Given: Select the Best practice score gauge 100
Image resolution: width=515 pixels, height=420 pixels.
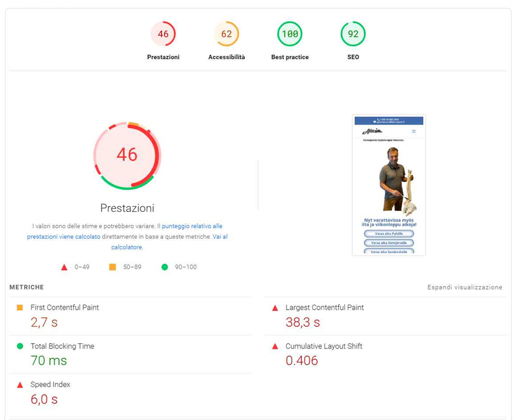Looking at the screenshot, I should coord(290,34).
